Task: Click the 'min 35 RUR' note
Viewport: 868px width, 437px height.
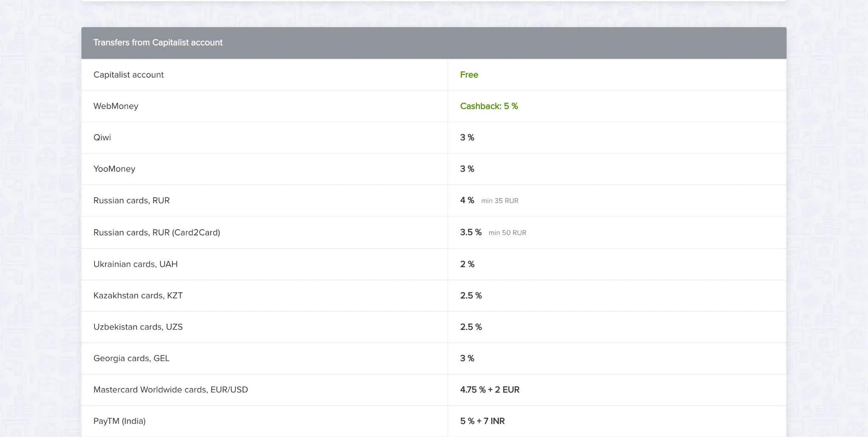Action: pyautogui.click(x=500, y=201)
